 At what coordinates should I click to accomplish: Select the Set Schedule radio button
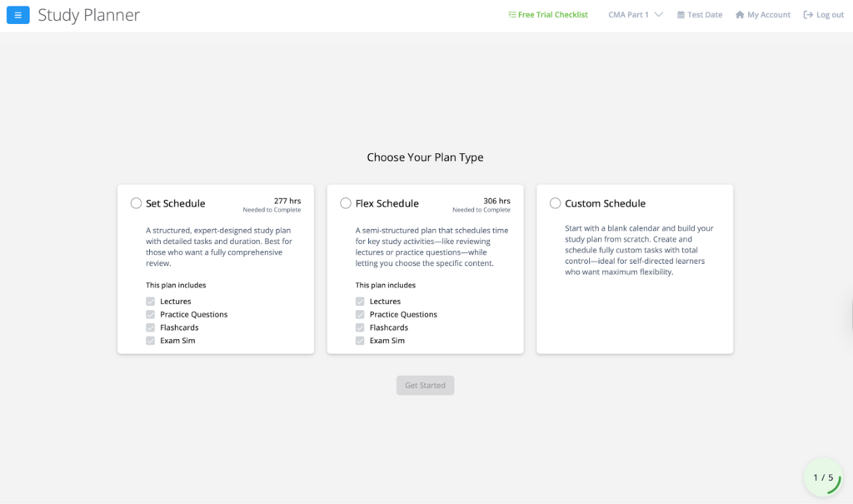click(136, 202)
